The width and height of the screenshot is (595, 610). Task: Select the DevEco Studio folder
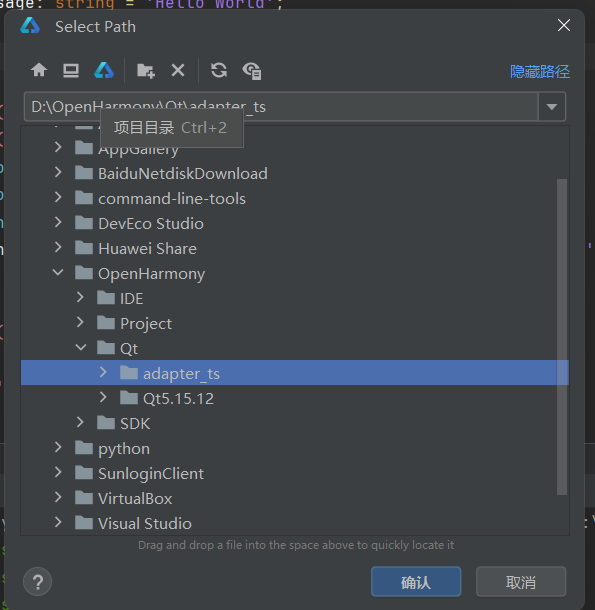click(x=151, y=224)
